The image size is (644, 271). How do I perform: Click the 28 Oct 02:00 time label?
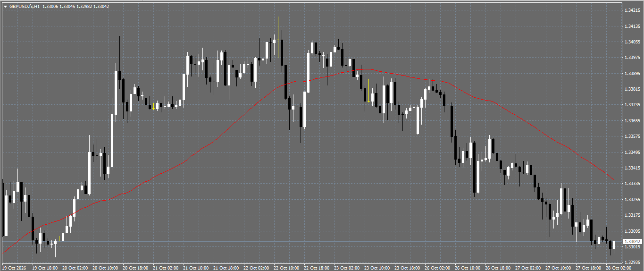[x=619, y=268]
